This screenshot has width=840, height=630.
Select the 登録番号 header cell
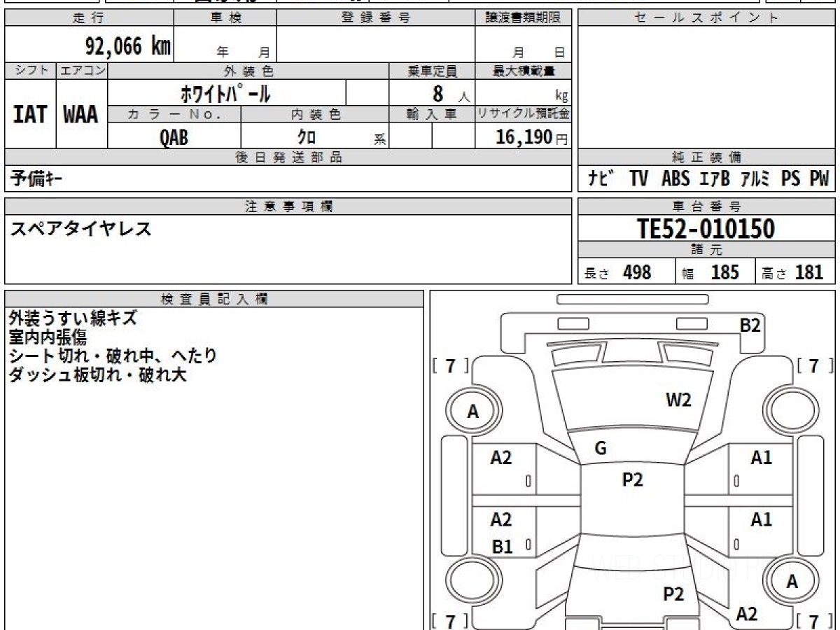point(376,18)
